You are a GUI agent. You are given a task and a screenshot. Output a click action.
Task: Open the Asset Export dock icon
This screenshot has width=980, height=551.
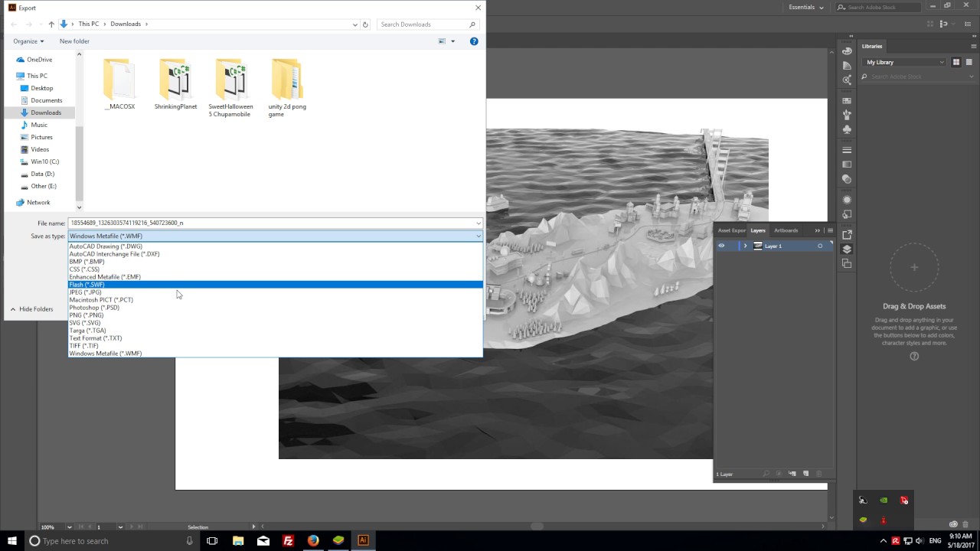[x=847, y=234]
